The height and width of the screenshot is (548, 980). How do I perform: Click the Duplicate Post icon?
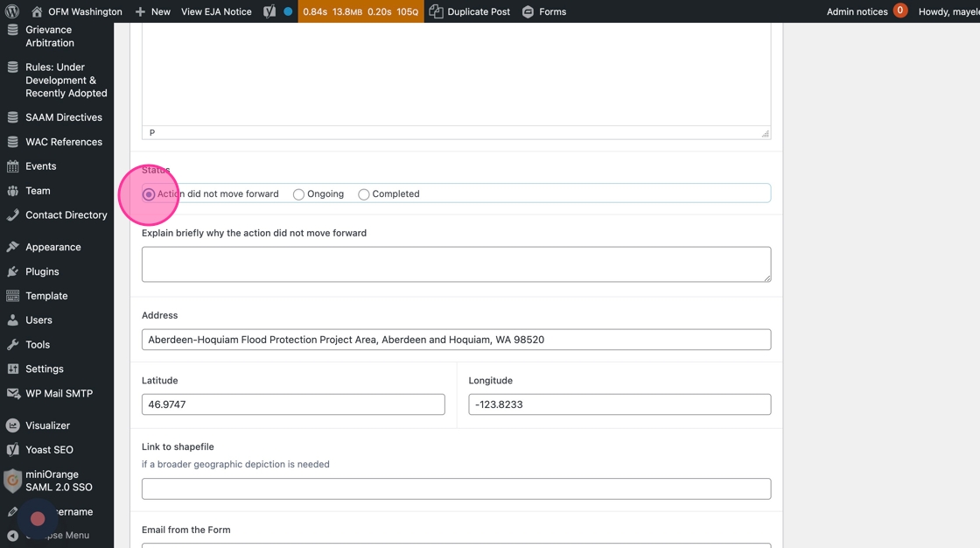pyautogui.click(x=437, y=11)
